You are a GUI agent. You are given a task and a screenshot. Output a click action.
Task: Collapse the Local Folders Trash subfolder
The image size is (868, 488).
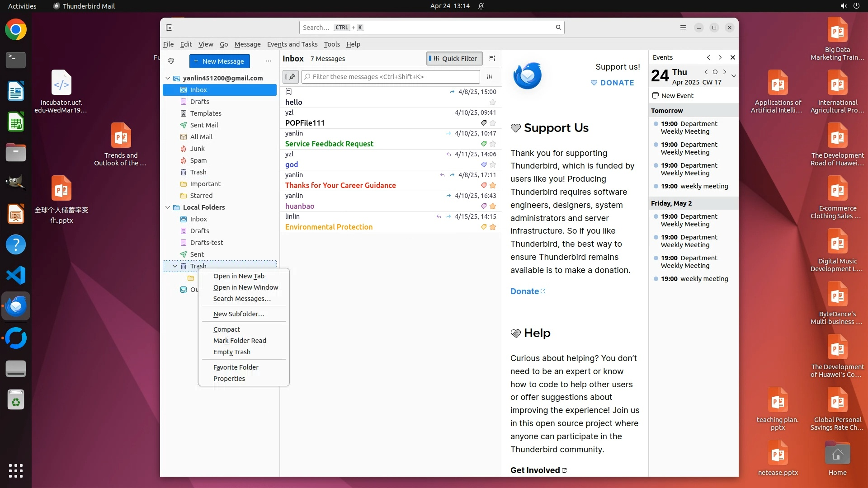175,266
